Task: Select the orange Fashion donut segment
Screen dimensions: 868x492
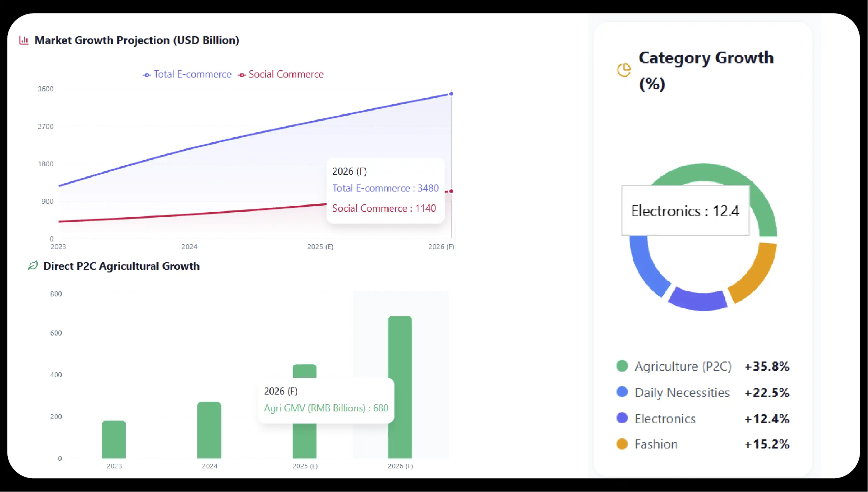Action: [756, 274]
